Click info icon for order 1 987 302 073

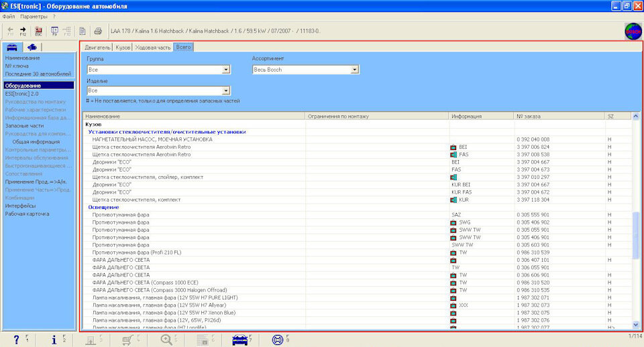(453, 305)
